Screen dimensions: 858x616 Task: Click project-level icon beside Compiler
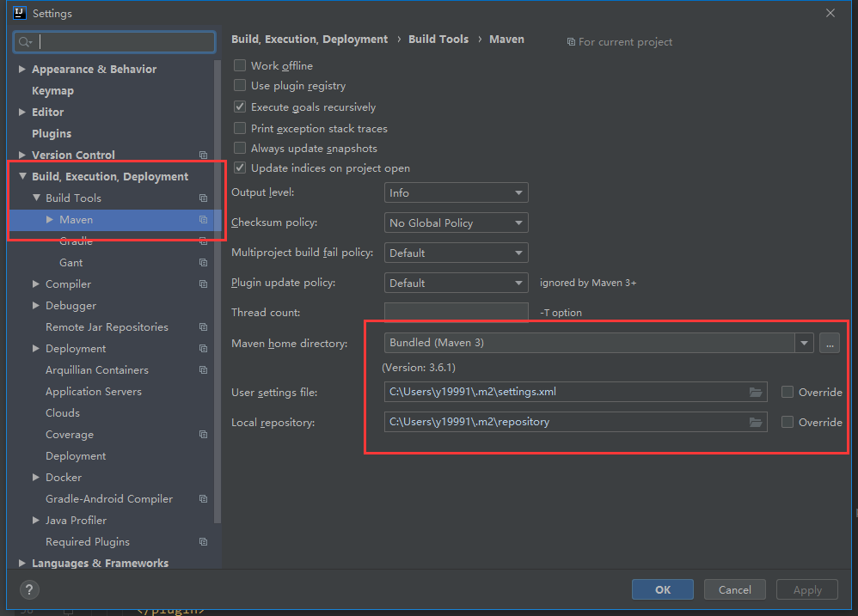tap(204, 284)
